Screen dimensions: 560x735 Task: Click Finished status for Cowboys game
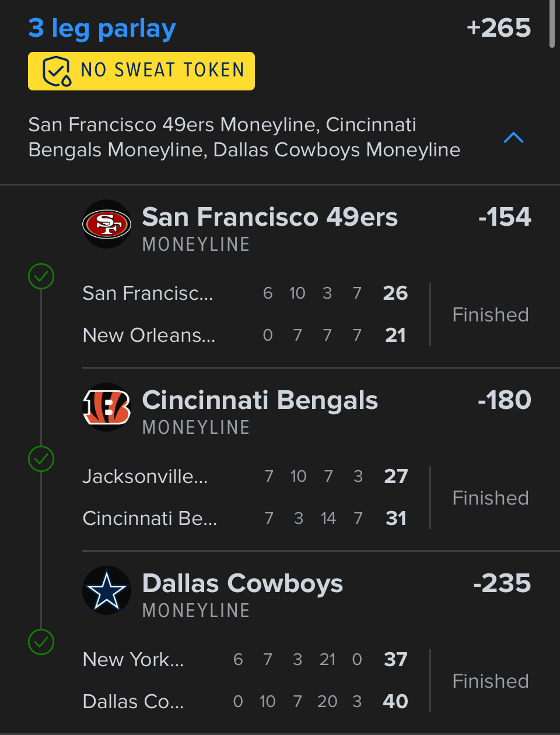click(x=491, y=681)
